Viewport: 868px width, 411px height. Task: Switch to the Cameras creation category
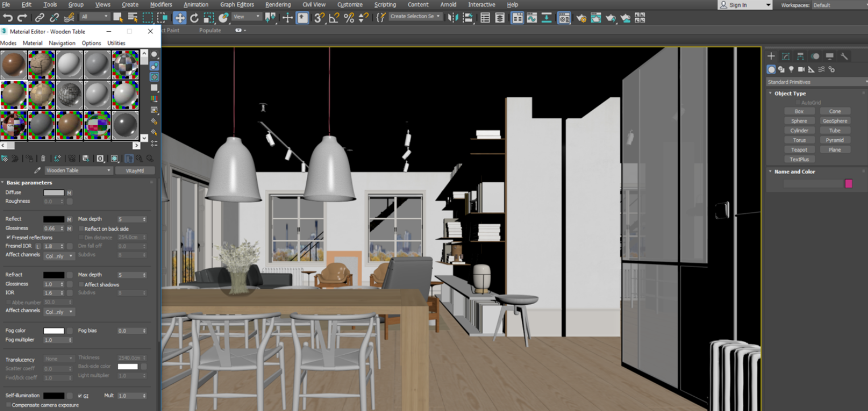point(802,69)
